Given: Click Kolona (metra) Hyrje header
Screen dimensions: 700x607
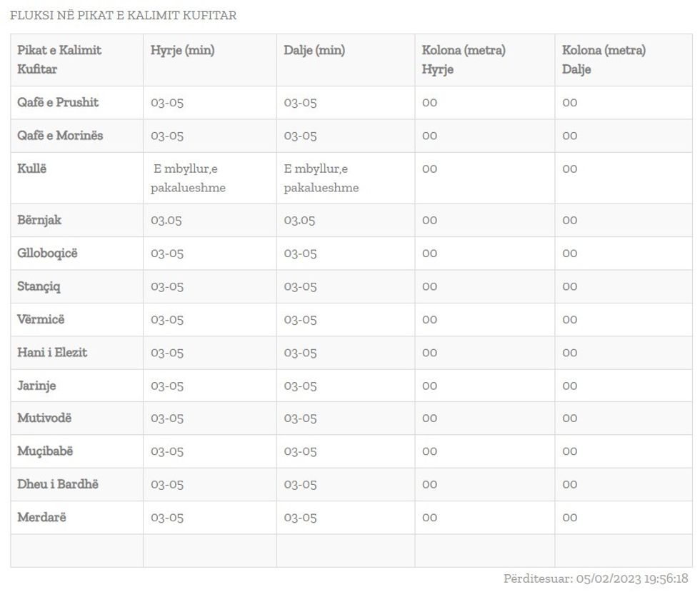Looking at the screenshot, I should tap(464, 59).
